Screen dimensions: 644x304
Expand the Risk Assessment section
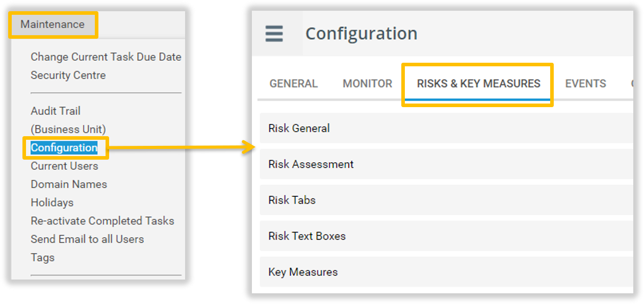point(447,164)
